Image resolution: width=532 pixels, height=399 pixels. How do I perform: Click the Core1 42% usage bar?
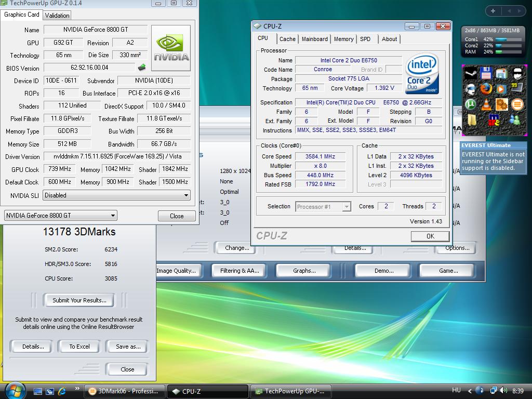(508, 39)
